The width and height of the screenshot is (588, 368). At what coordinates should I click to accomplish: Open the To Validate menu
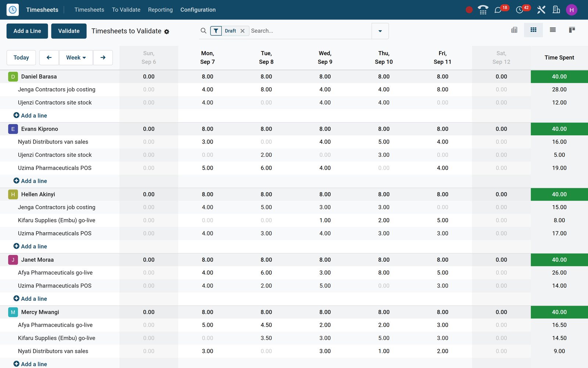coord(126,10)
